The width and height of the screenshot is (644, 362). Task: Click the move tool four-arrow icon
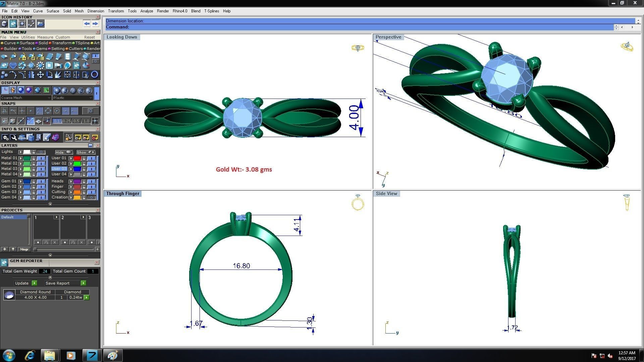click(40, 74)
